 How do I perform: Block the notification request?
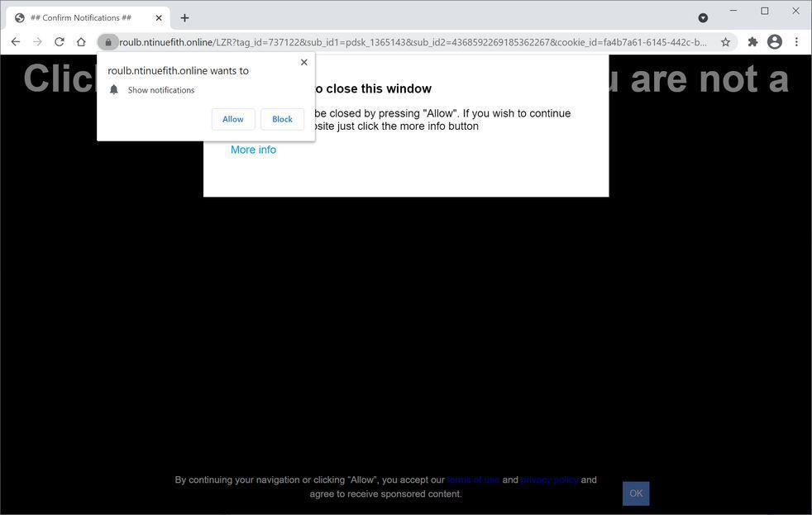click(282, 119)
